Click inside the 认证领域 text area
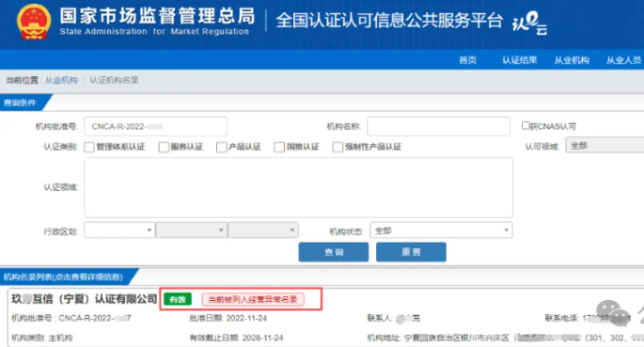Screen dimensions: 644x347 pos(299,188)
